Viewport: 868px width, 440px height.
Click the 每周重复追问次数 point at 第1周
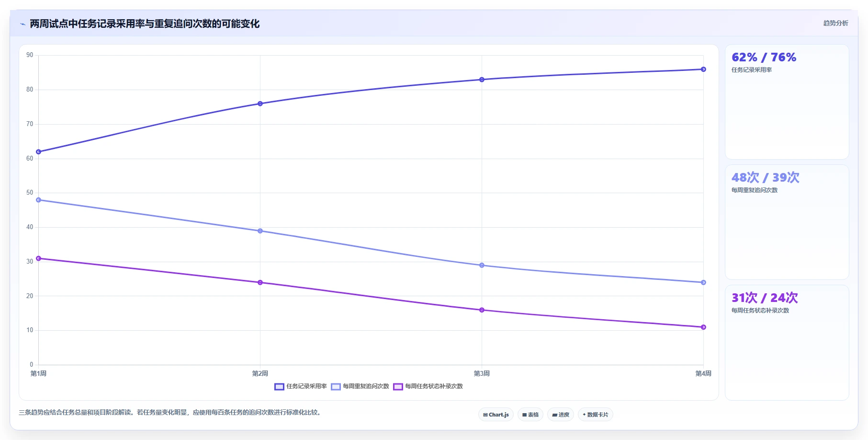pyautogui.click(x=39, y=200)
